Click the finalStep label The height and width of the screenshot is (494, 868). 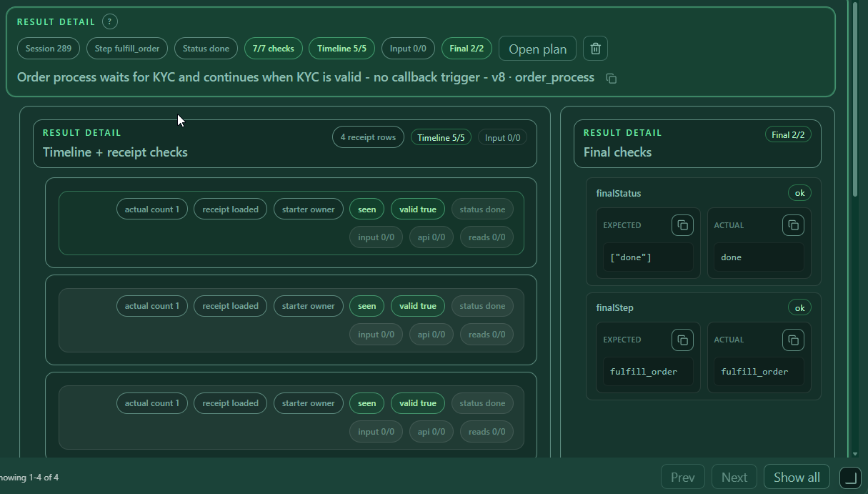point(614,307)
